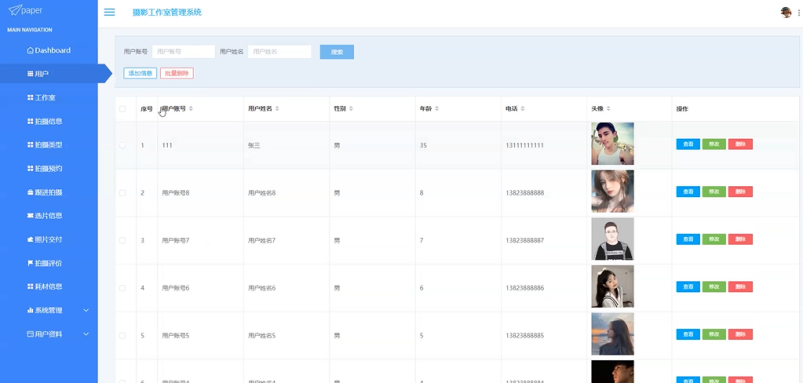804x384 pixels.
Task: Check the checkbox for row 用户账号8
Action: 123,193
